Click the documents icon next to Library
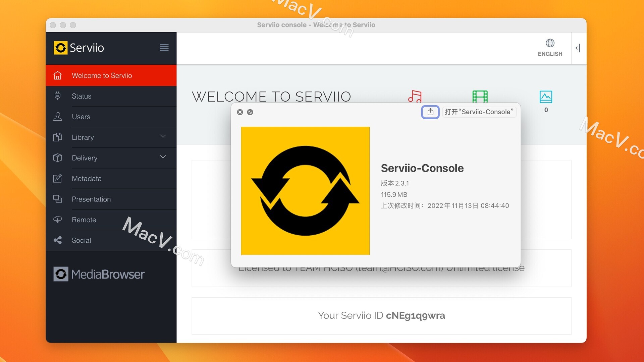The height and width of the screenshot is (362, 644). coord(58,137)
